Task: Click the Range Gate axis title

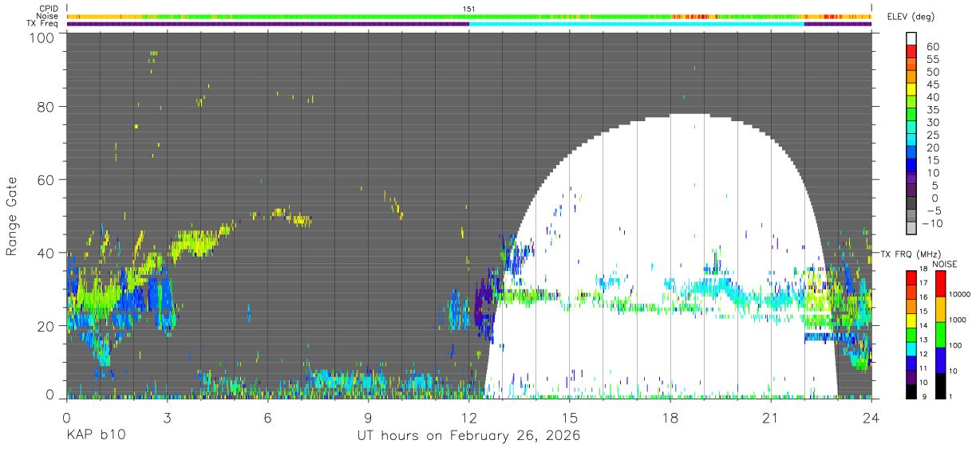Action: (x=12, y=217)
